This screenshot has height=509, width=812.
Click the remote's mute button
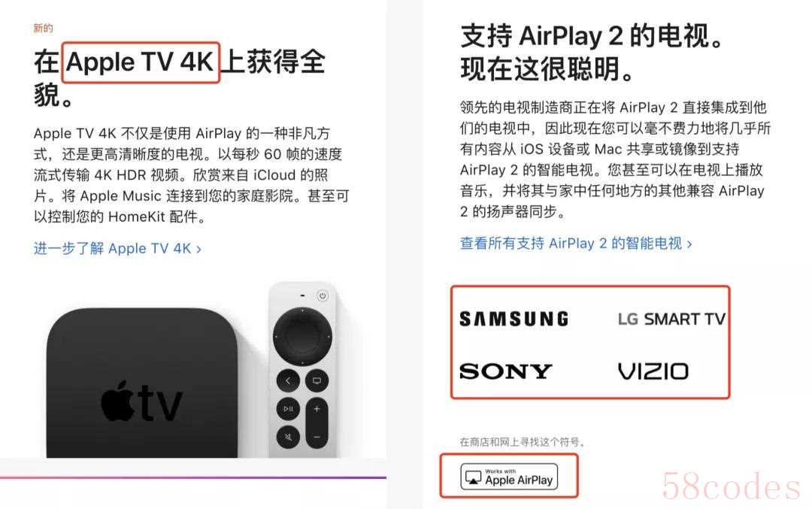[x=288, y=437]
